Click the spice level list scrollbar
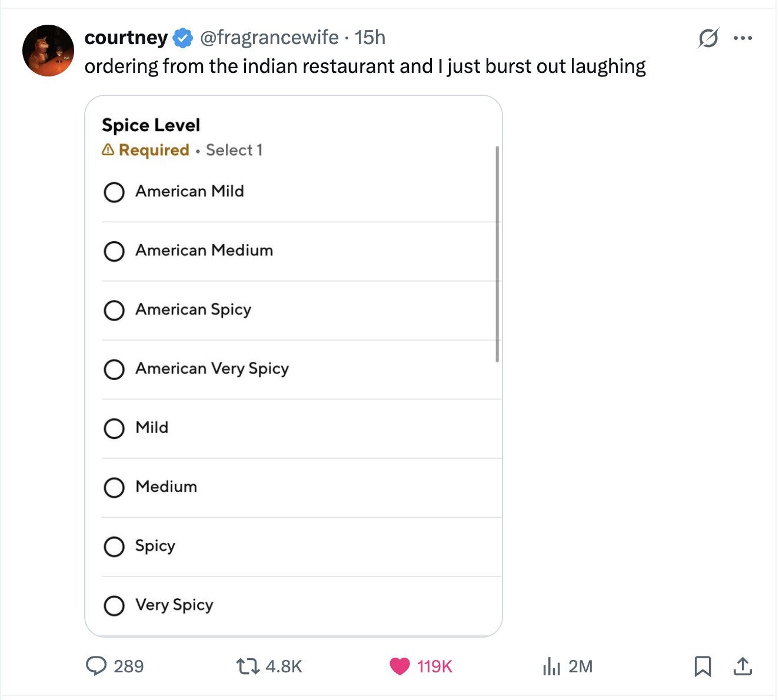 [x=497, y=254]
